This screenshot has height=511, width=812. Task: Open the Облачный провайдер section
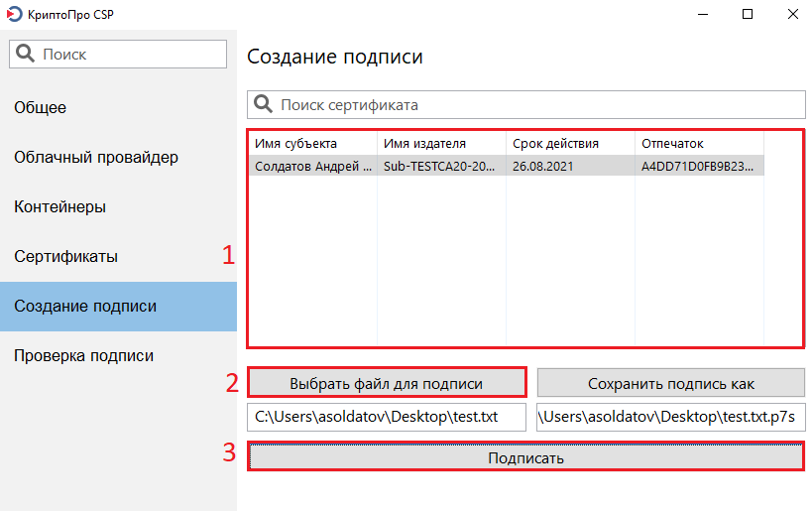(x=118, y=157)
